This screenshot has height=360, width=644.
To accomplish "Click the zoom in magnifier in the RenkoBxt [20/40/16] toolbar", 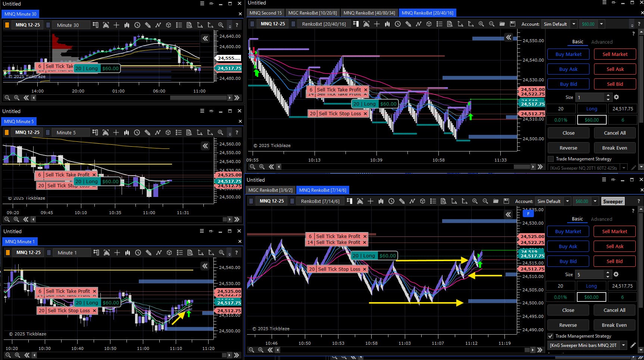I will [x=481, y=24].
